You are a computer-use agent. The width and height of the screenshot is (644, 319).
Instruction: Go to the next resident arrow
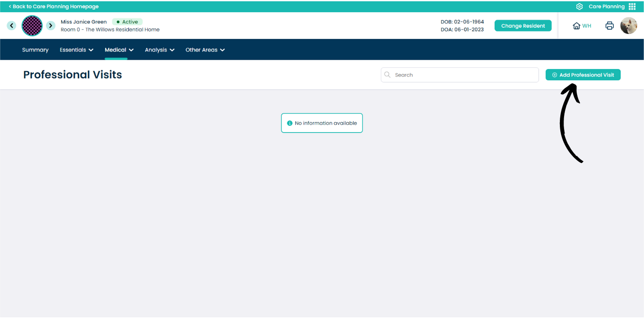[51, 26]
